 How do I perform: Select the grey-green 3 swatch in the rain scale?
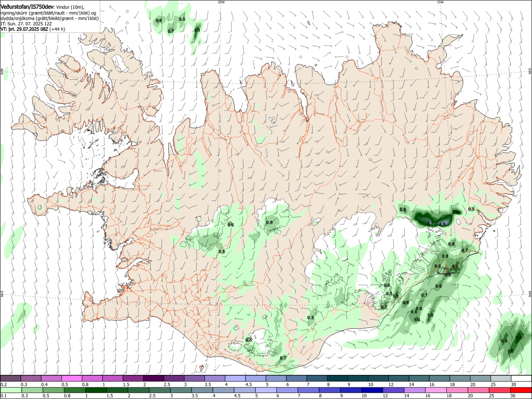tap(181, 390)
